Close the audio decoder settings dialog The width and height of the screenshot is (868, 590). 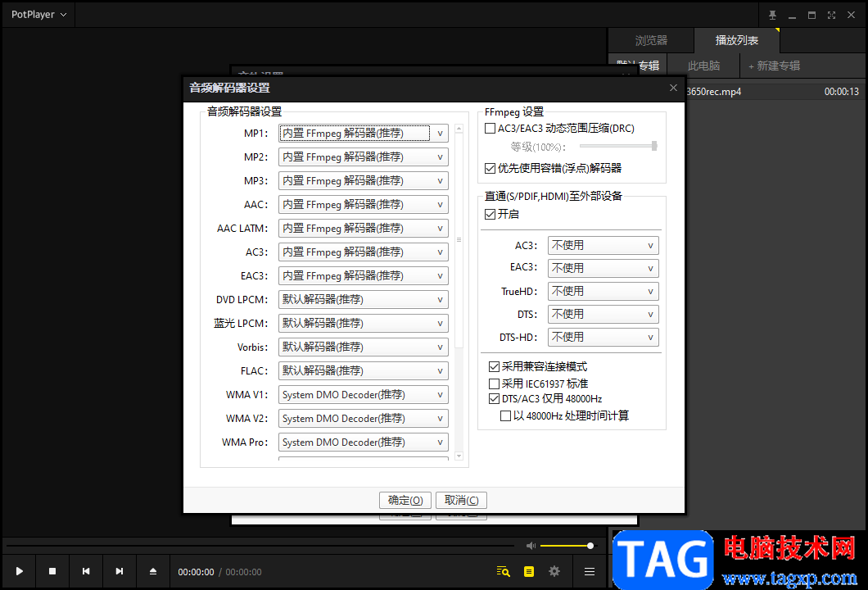pyautogui.click(x=673, y=88)
